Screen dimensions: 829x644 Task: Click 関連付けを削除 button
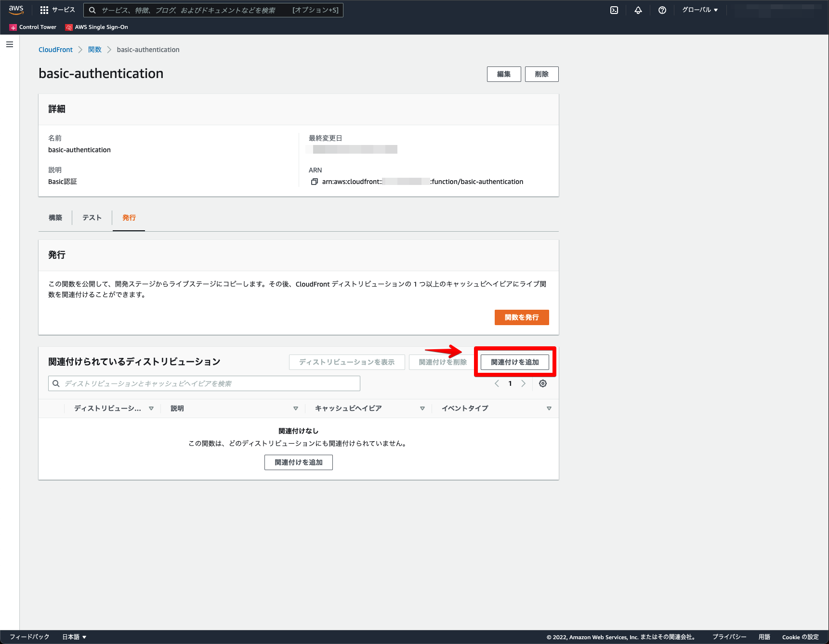[443, 362]
